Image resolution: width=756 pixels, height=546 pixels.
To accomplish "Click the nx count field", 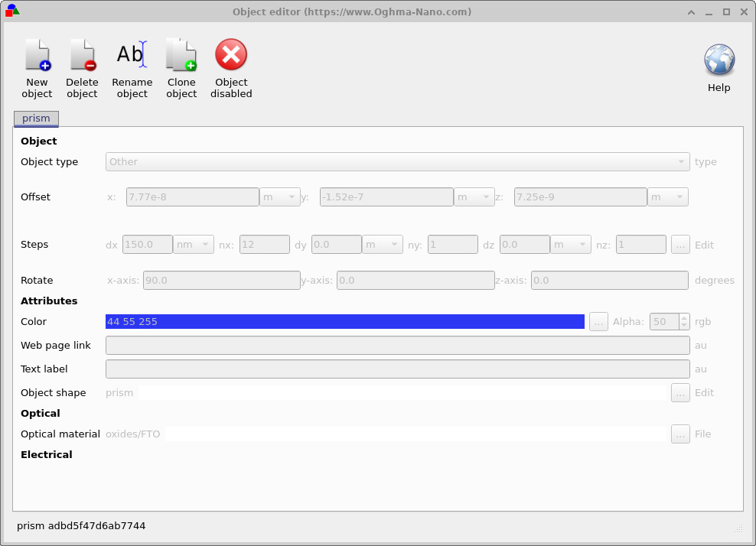I will [x=265, y=245].
